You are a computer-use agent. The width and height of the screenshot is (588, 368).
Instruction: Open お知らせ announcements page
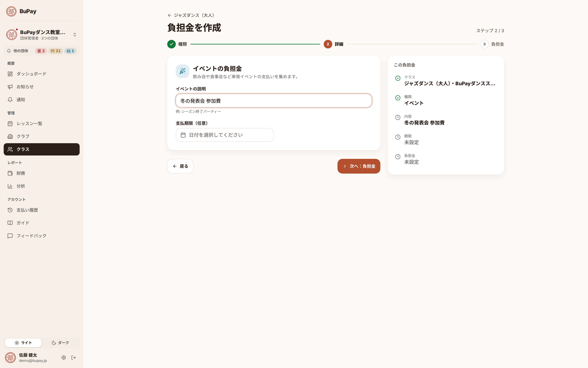(41, 87)
